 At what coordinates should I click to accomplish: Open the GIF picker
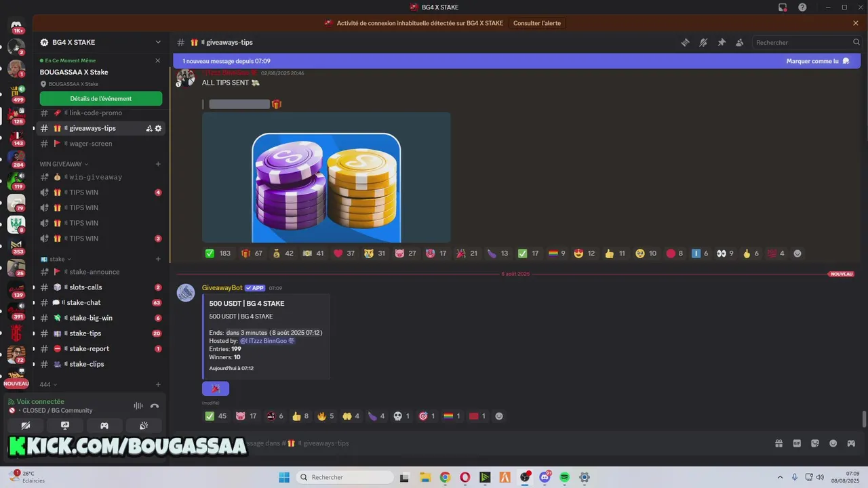797,443
